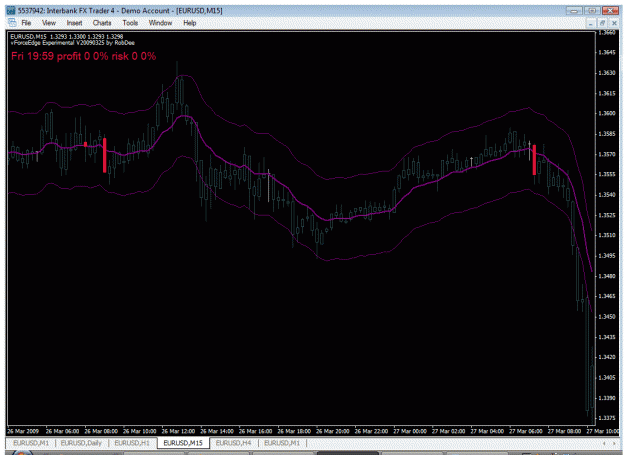This screenshot has height=455, width=625.
Task: Click the 26 Mar 20:00 time label
Action: (332, 431)
